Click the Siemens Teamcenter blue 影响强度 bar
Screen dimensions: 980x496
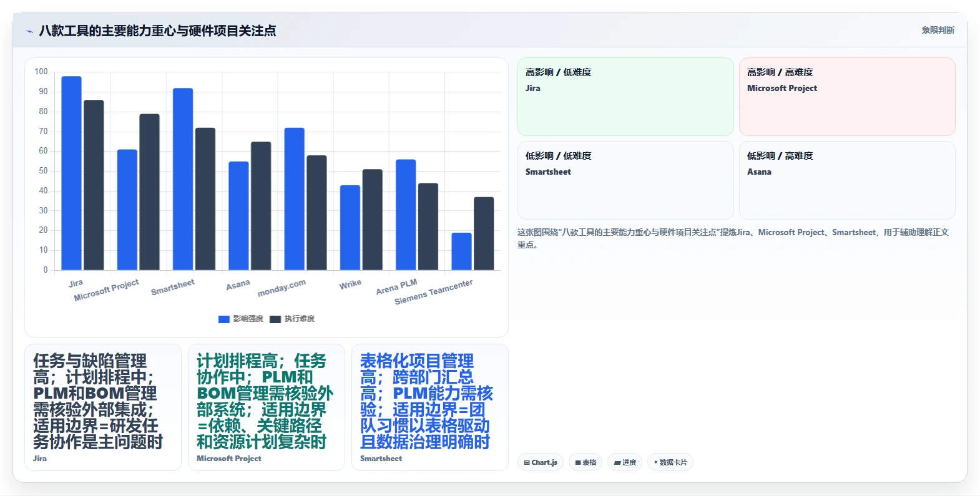pyautogui.click(x=461, y=251)
